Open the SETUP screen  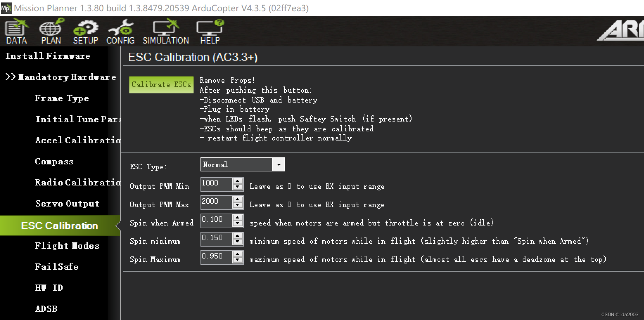pos(85,32)
